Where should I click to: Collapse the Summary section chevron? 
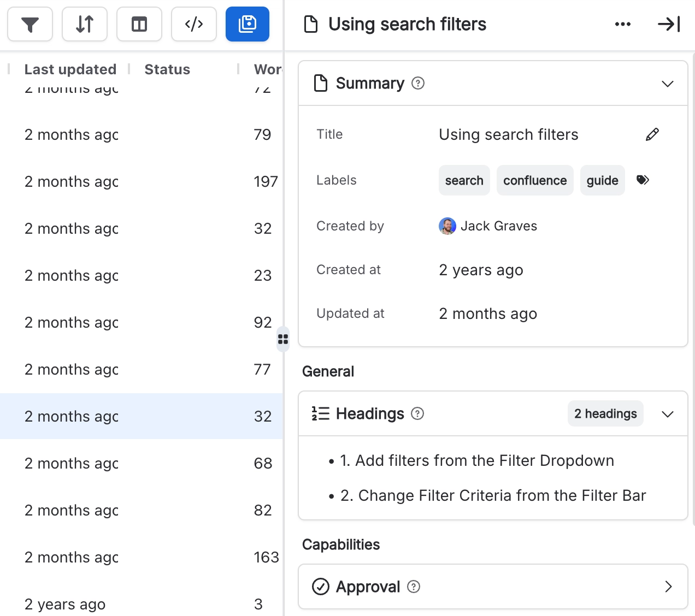668,84
